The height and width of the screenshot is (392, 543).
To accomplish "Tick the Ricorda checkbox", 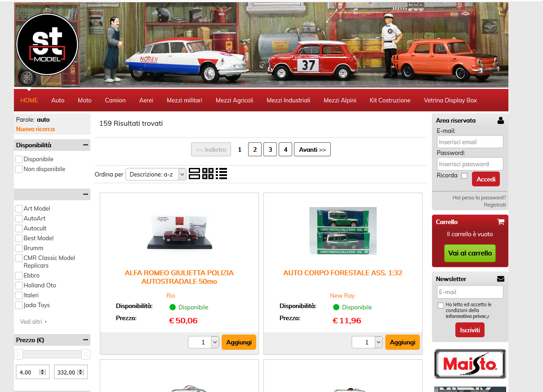I will click(x=464, y=176).
